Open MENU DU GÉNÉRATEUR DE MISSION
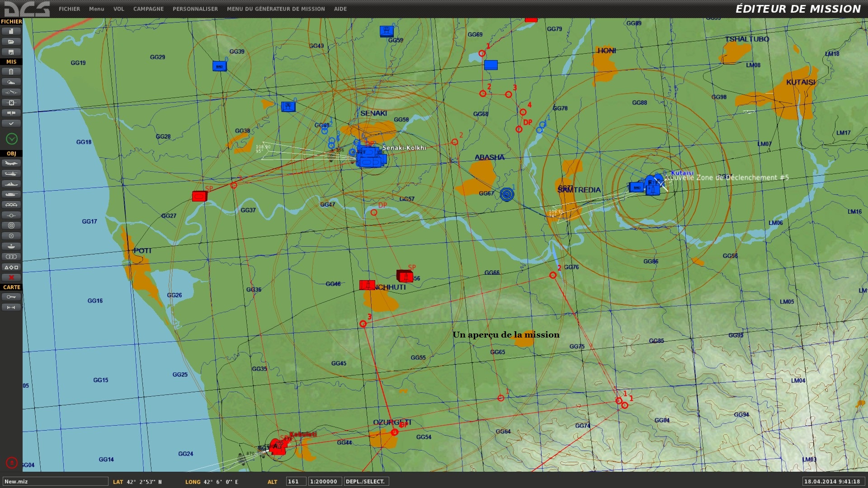Image resolution: width=868 pixels, height=488 pixels. [x=276, y=9]
